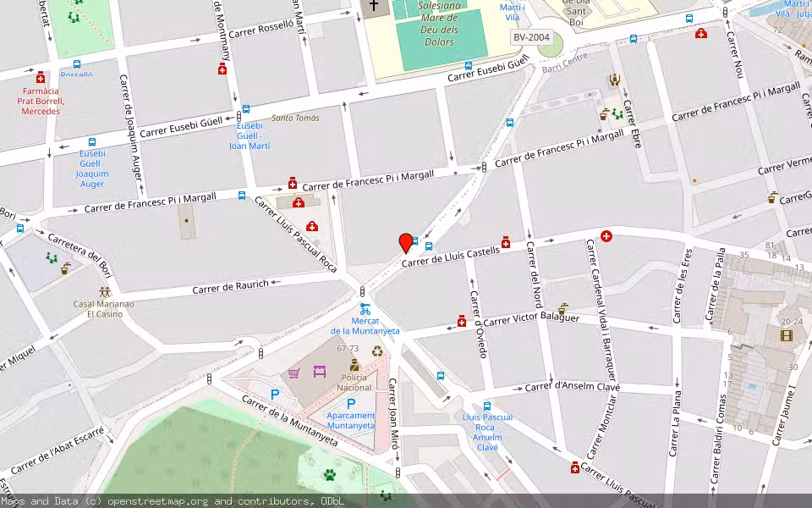Viewport: 812px width, 508px height.
Task: Click the parking P icon beside Carrer de la Muntanyeta
Action: click(x=275, y=395)
